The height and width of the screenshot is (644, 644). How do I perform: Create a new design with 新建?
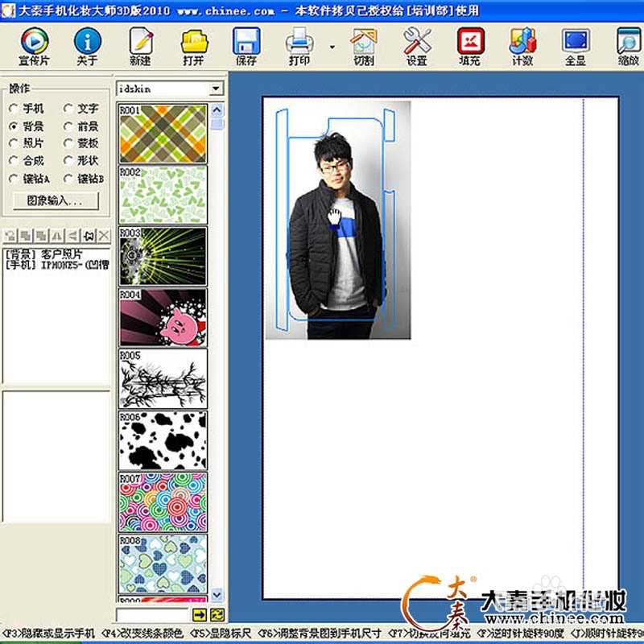point(140,47)
